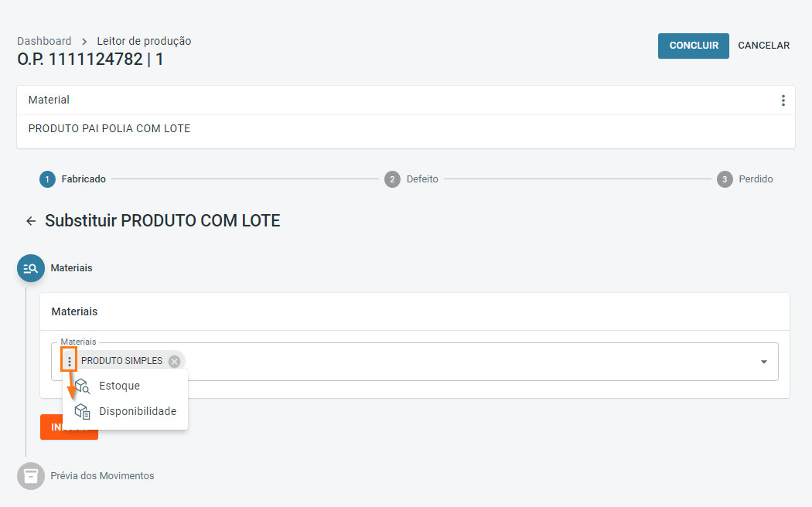This screenshot has width=812, height=507.
Task: Choose Estoque from the popup menu
Action: pyautogui.click(x=120, y=386)
